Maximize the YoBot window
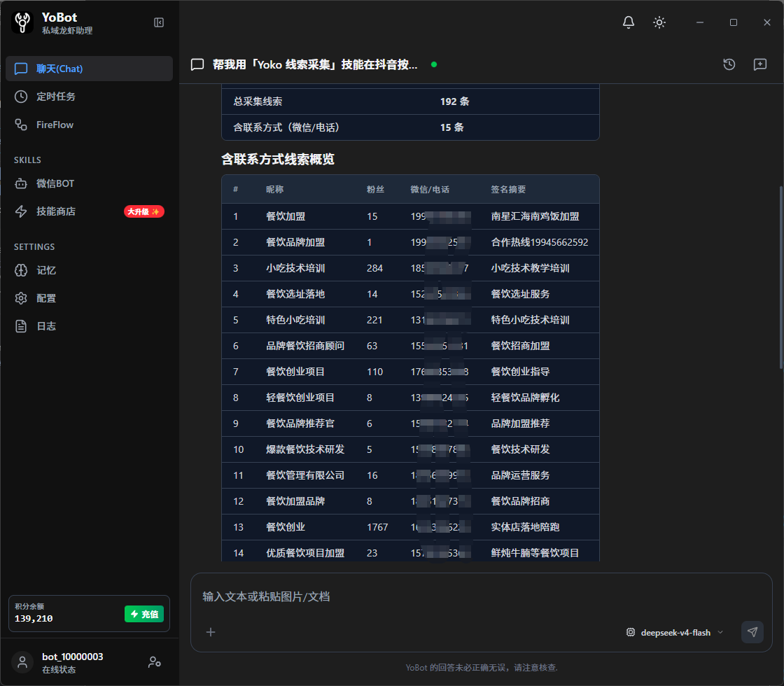The width and height of the screenshot is (784, 686). pyautogui.click(x=734, y=22)
